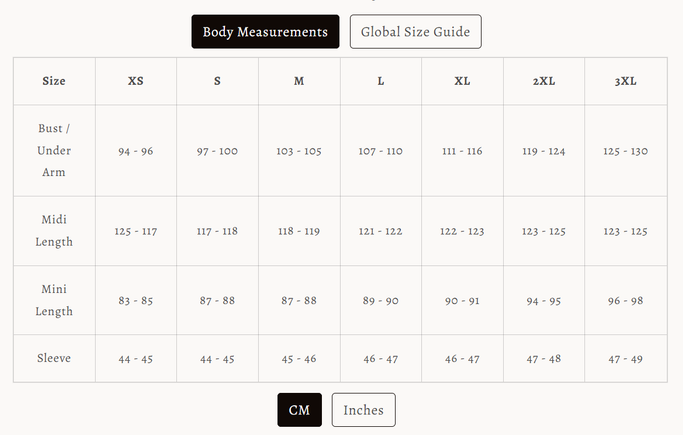Switch measurement units to Inches
Viewport: 683px width, 435px height.
point(364,410)
